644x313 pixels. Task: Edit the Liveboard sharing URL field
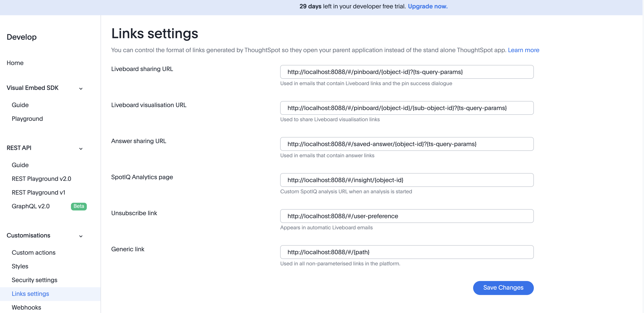tap(407, 72)
